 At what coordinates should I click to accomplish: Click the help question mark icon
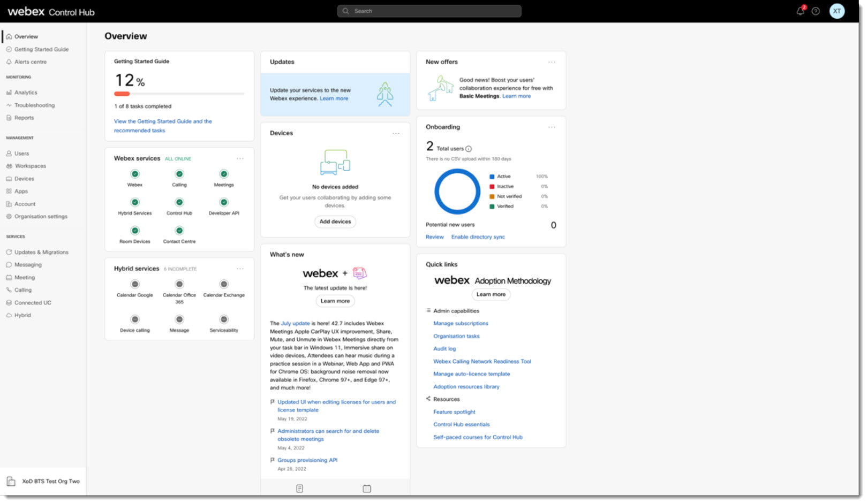click(x=816, y=11)
